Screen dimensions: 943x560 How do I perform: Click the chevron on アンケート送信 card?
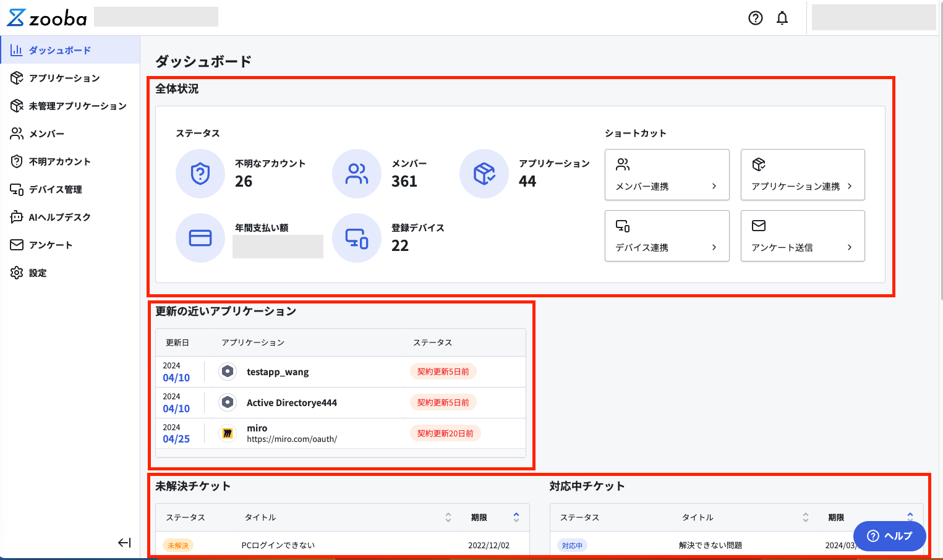coord(850,247)
